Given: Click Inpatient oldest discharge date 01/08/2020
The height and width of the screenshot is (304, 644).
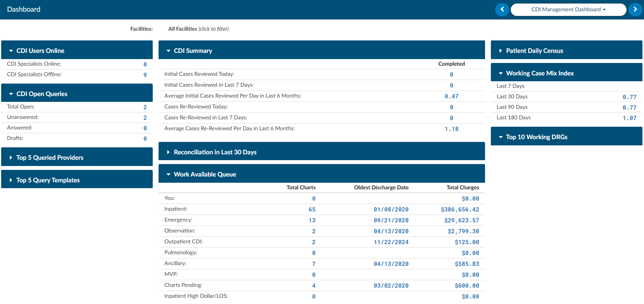Looking at the screenshot, I should [x=391, y=210].
